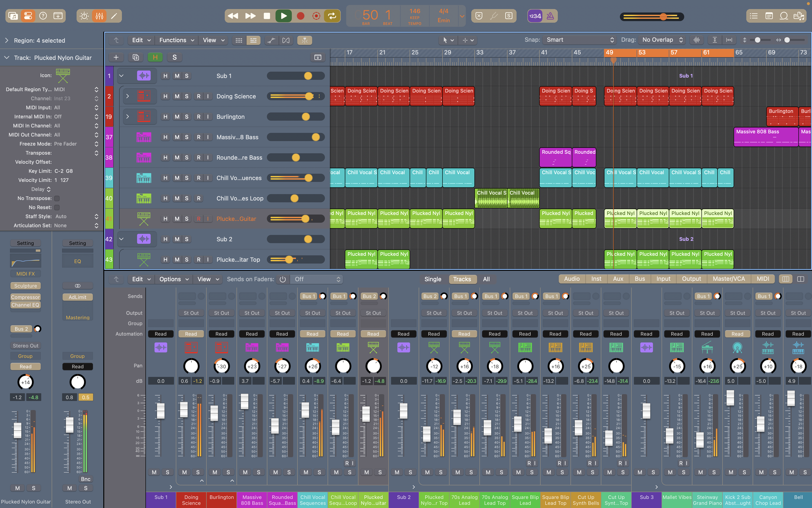Viewport: 812px width, 508px height.
Task: Open the Drag No Overlap dropdown
Action: [662, 40]
